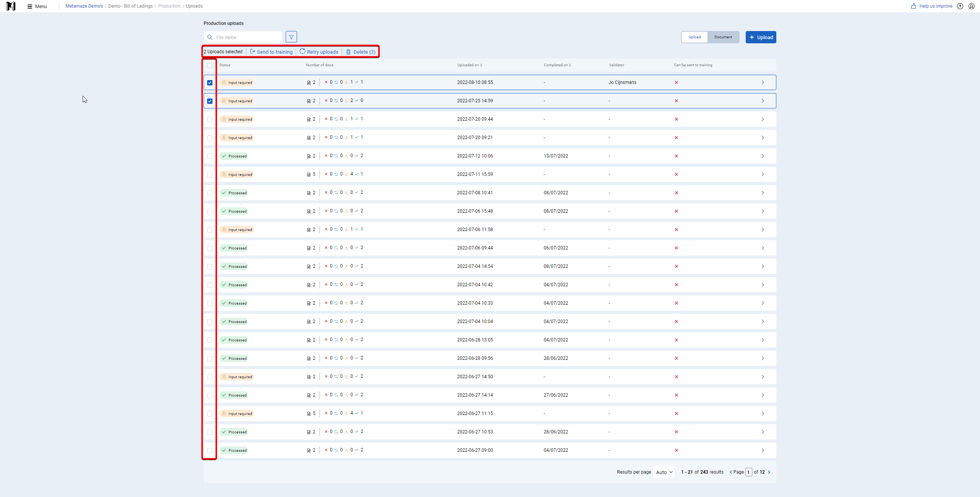The image size is (980, 497).
Task: Go to previous page arrow
Action: pyautogui.click(x=731, y=472)
